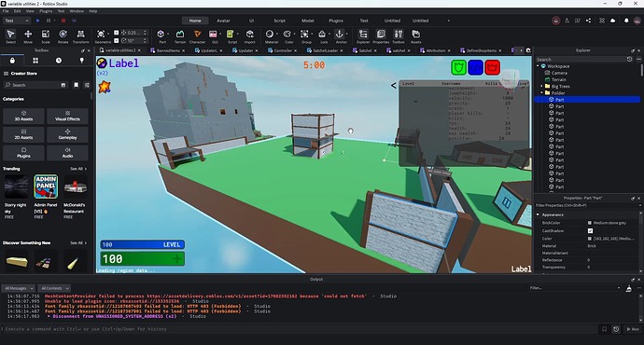Collapse the Appearance property section

point(538,214)
